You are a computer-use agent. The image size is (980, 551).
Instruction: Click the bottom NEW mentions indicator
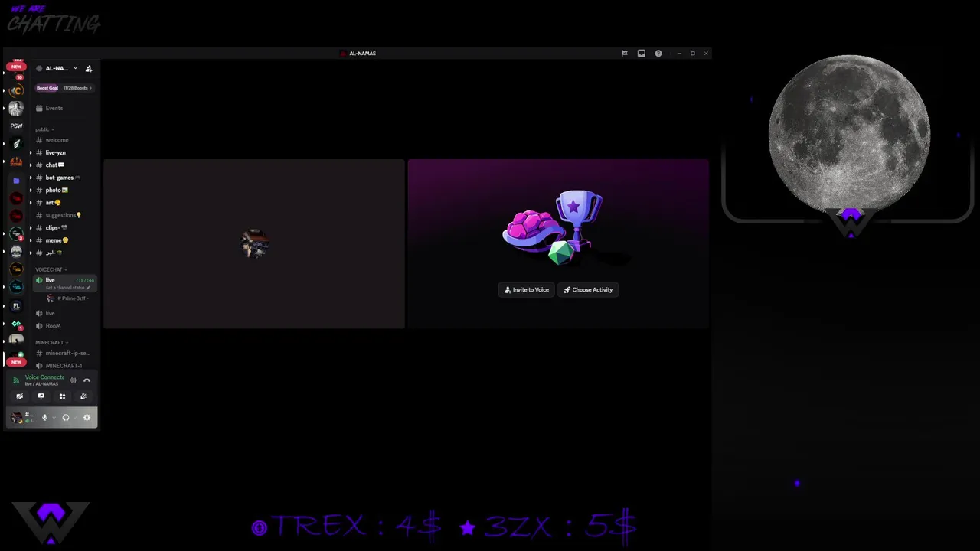16,362
